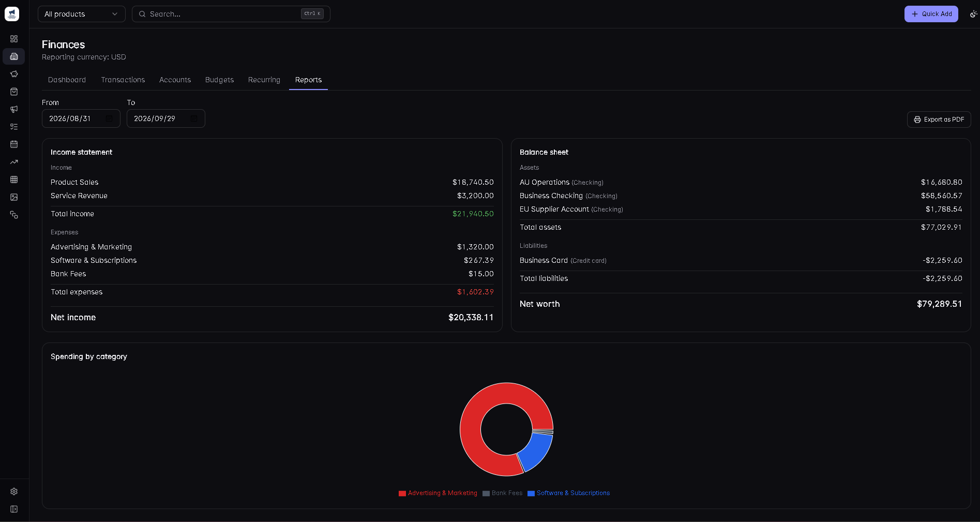Viewport: 980px width, 522px height.
Task: Expand the All products dropdown
Action: pos(82,14)
